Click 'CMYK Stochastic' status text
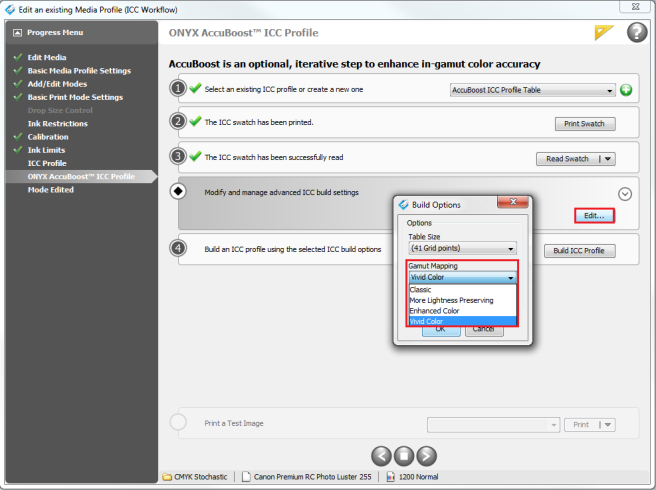The image size is (656, 490). pyautogui.click(x=200, y=477)
